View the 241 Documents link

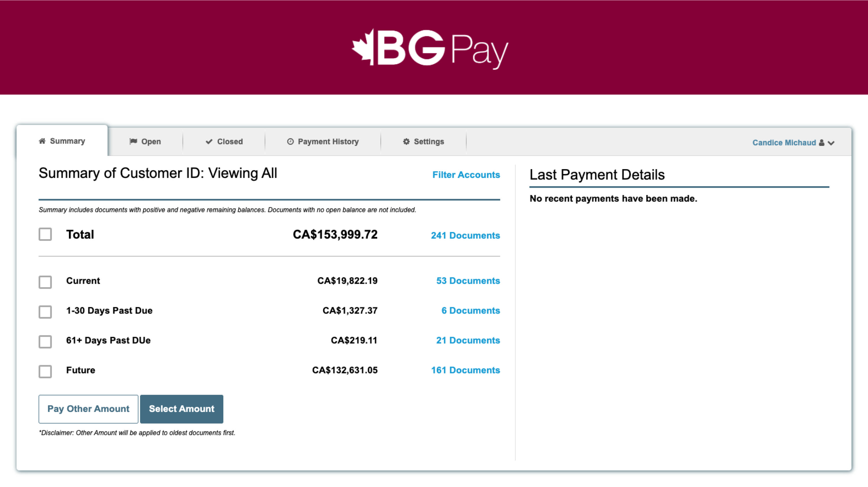(x=465, y=235)
